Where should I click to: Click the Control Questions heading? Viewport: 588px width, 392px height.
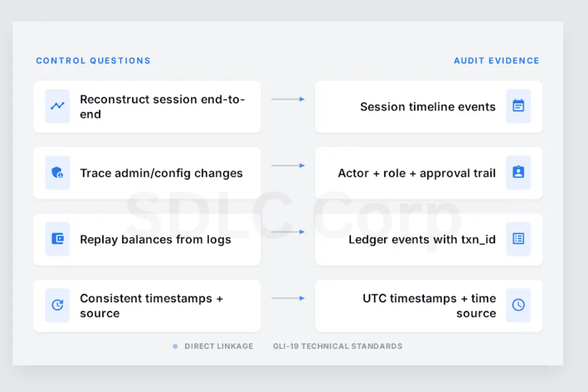(x=93, y=61)
